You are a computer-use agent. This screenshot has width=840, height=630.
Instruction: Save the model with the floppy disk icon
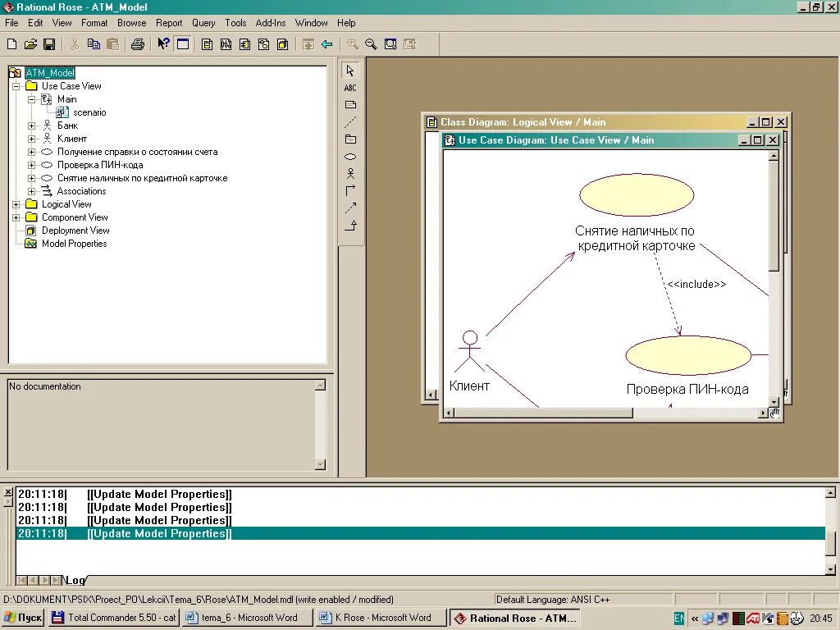[49, 44]
